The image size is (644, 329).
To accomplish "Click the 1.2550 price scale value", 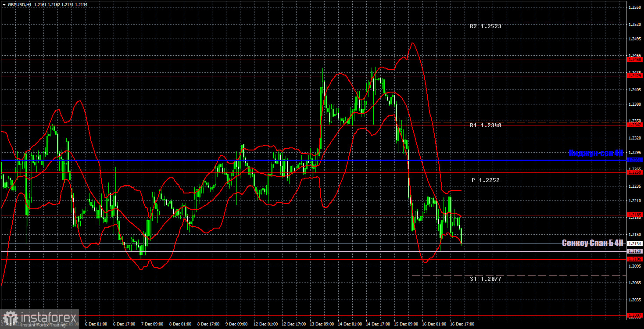I will [x=635, y=8].
